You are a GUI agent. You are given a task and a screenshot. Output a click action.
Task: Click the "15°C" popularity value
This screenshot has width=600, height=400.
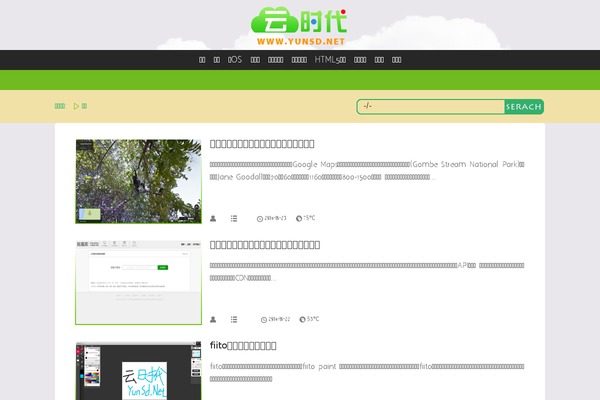309,218
